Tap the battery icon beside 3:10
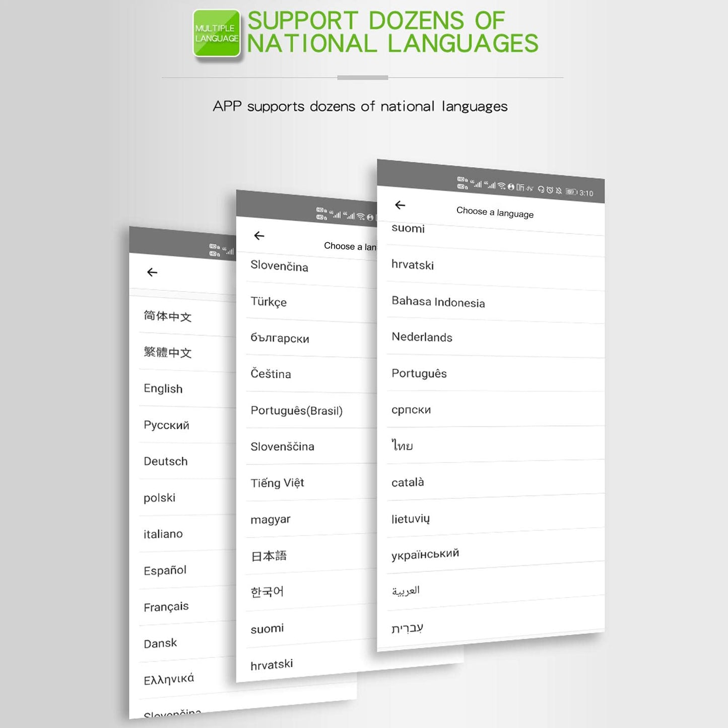This screenshot has width=728, height=728. (x=570, y=192)
